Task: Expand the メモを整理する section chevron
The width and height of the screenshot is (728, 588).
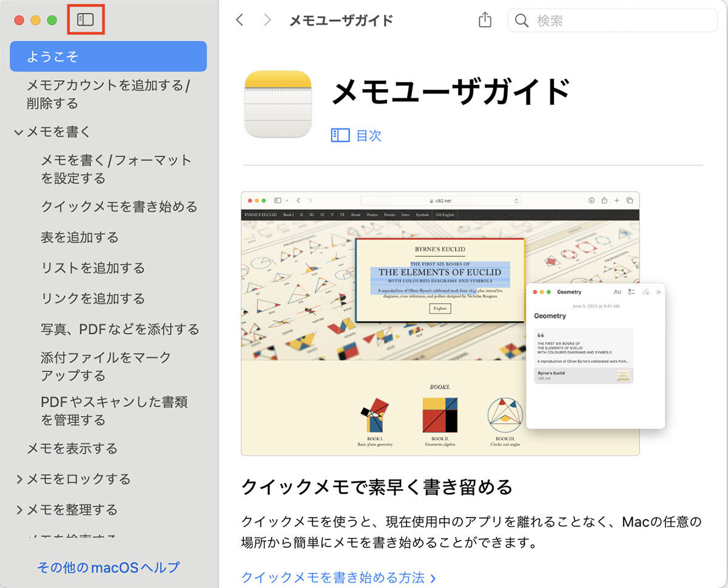Action: pyautogui.click(x=19, y=510)
